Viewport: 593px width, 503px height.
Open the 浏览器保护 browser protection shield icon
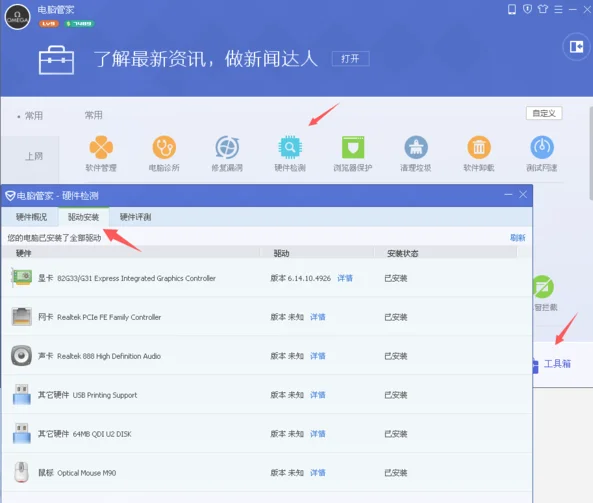(353, 147)
